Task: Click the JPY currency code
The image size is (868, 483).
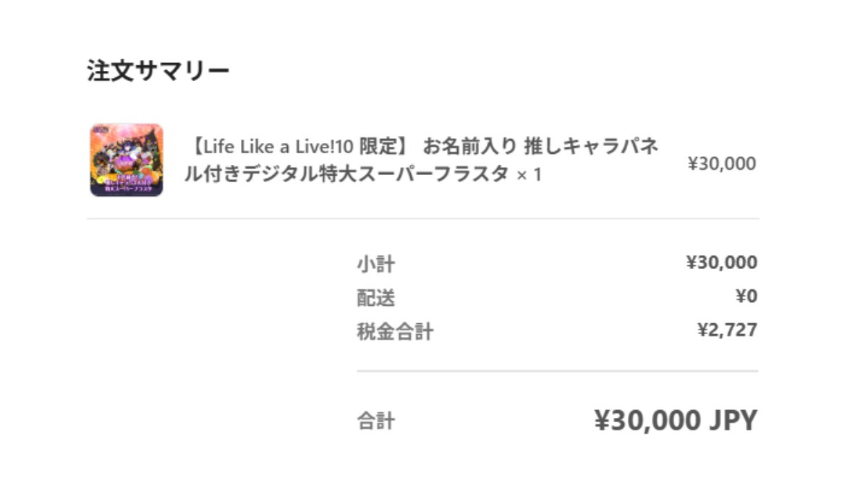Action: [x=732, y=420]
